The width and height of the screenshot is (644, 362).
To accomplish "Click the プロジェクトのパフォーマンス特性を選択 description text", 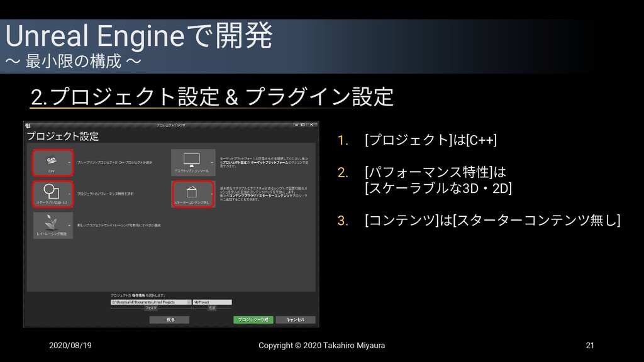I will 105,194.
